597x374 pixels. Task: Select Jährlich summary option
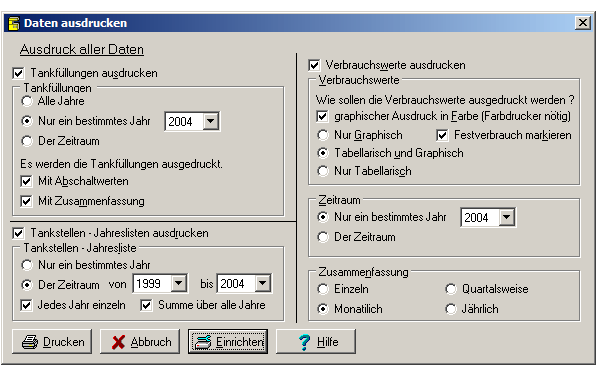point(451,309)
